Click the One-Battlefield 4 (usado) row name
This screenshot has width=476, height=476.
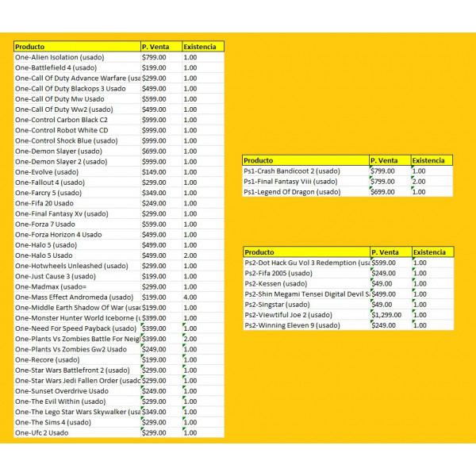tap(77, 67)
